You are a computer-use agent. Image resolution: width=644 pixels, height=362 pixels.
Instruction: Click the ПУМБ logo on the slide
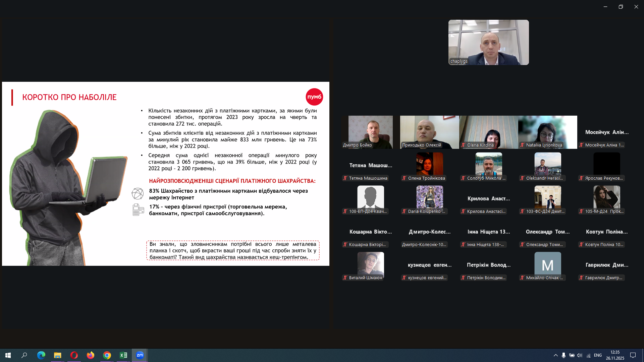coord(314,97)
